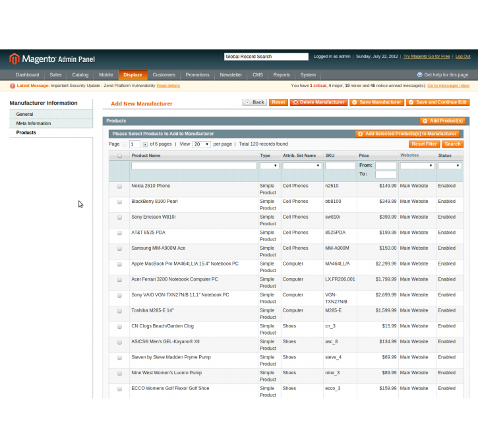Click the Reset button

click(x=278, y=102)
